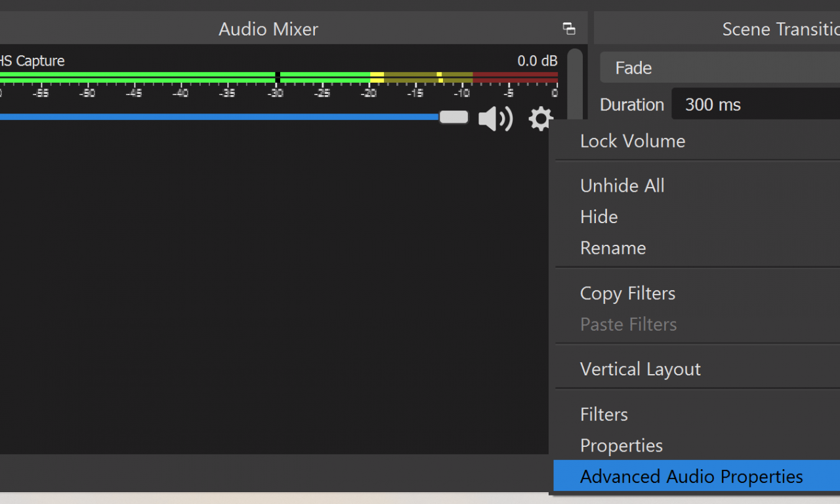Choose Unhide All in the menu

(x=622, y=186)
